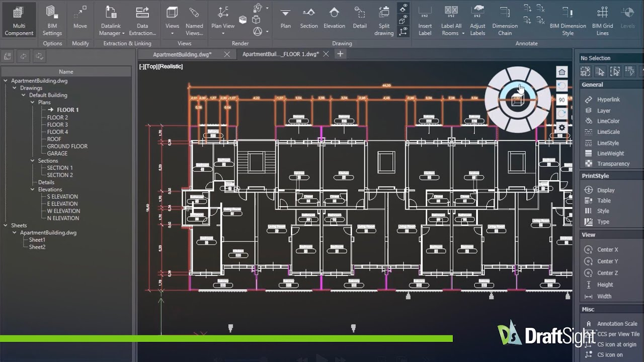Collapse the Plans tree node
This screenshot has height=362, width=644.
(33, 102)
